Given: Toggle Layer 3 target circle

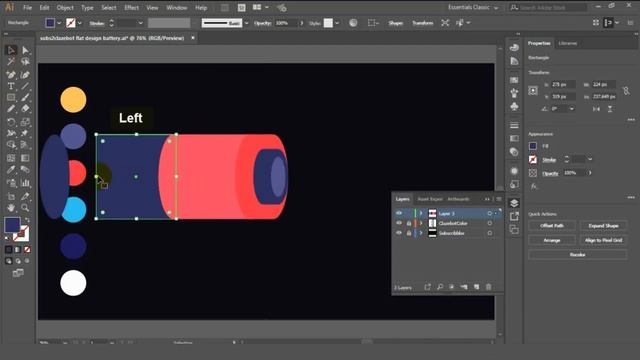Looking at the screenshot, I should tap(489, 213).
